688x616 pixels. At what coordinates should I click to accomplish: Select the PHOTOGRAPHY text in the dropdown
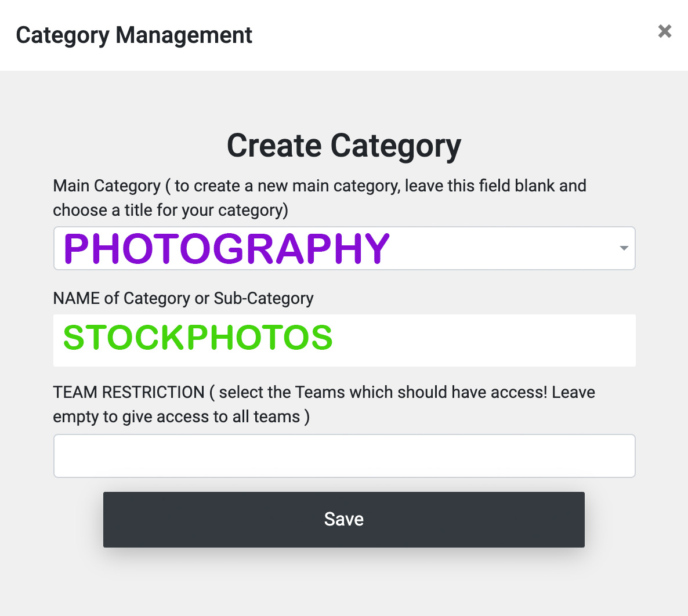coord(226,248)
